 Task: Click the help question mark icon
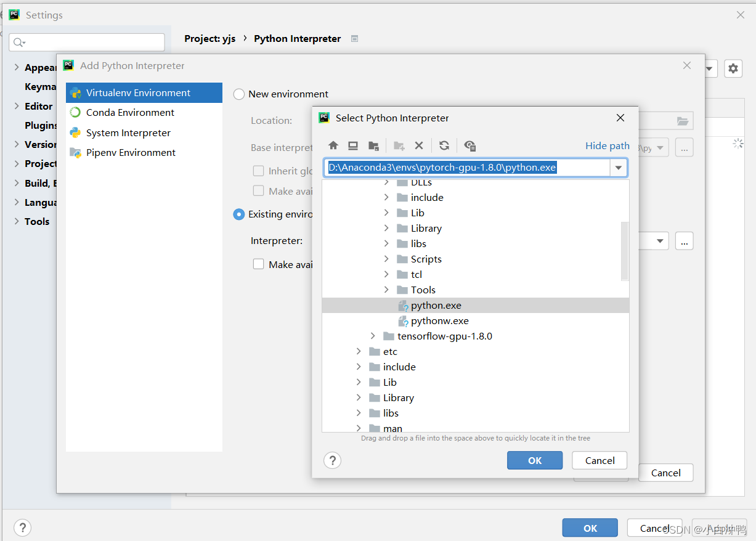click(332, 460)
